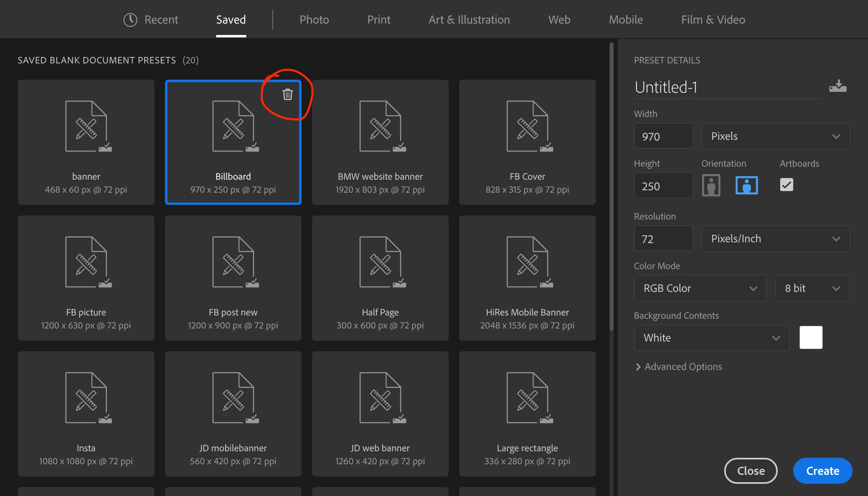This screenshot has height=496, width=868.
Task: Click the Recent clock icon
Action: tap(130, 20)
